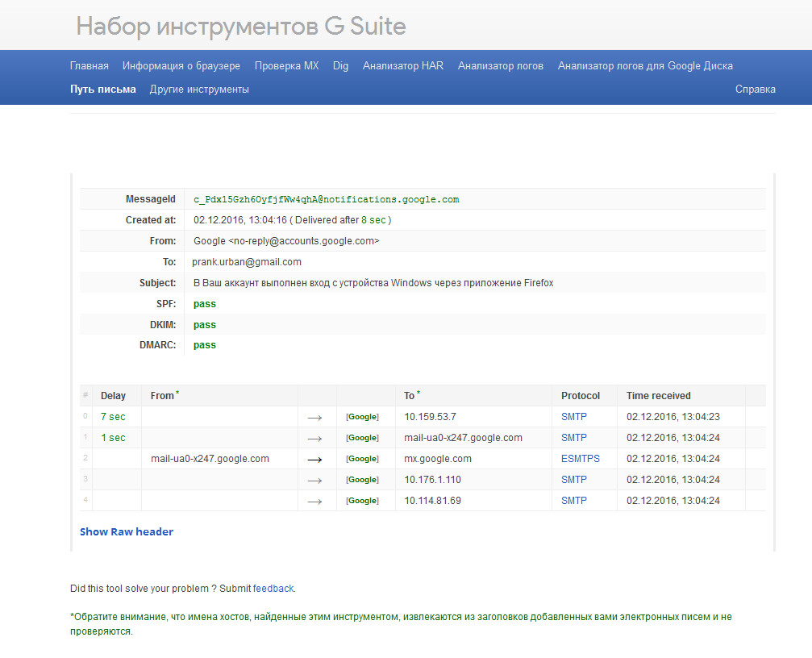Click the Google tag beside 10.114.81.69
Viewport: 812px width, 658px height.
[x=362, y=501]
